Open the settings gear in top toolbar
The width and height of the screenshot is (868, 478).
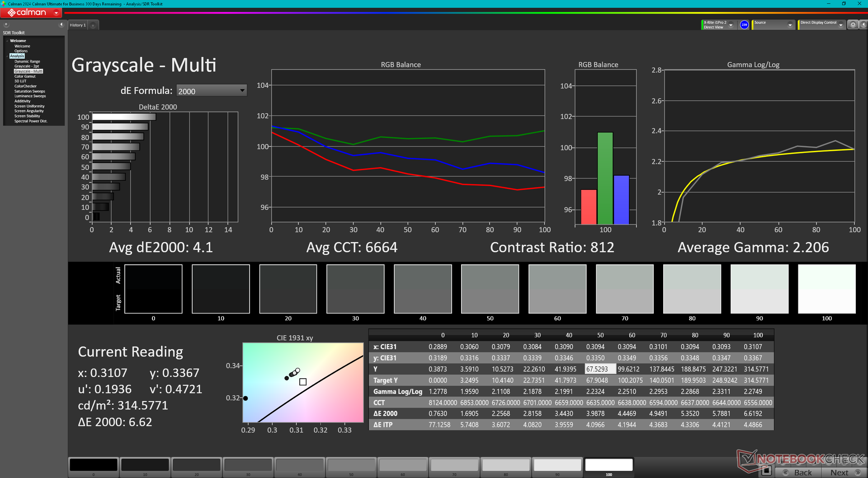coord(853,25)
